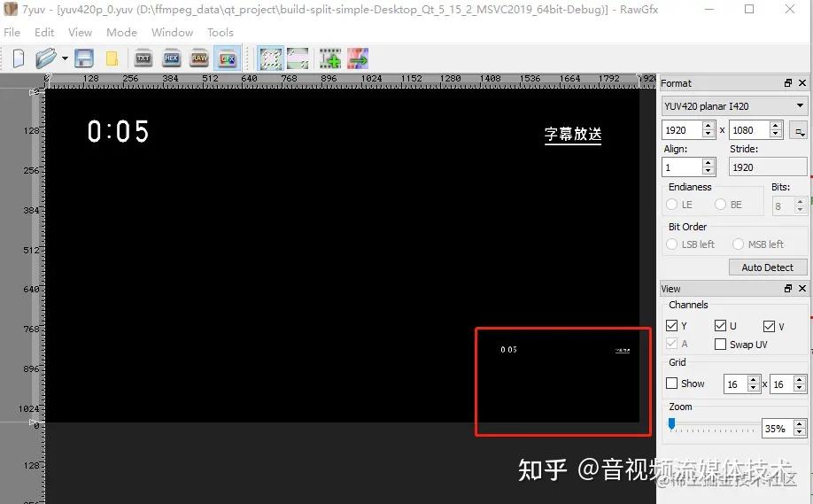This screenshot has height=504, width=813.
Task: Click the yellow page icon in the toolbar
Action: click(112, 58)
